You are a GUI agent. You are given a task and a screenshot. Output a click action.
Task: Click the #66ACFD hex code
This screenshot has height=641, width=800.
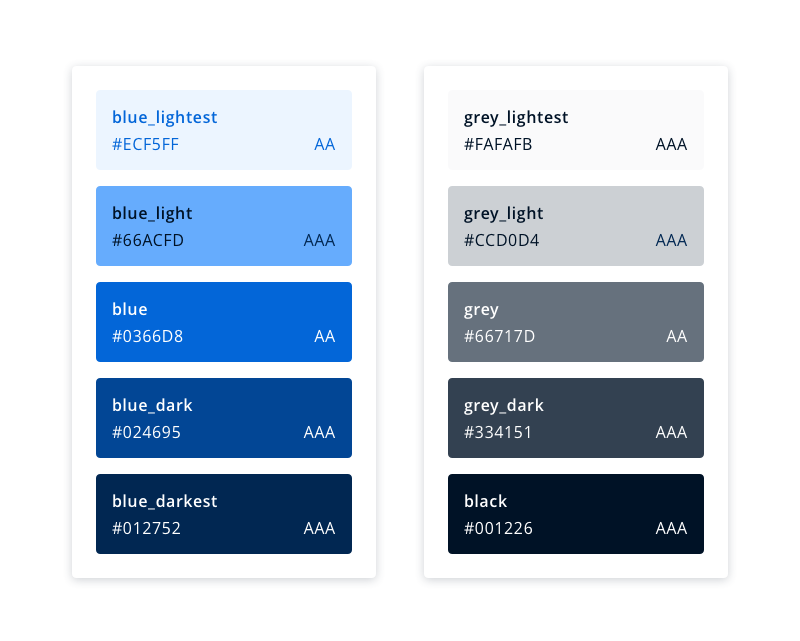click(x=148, y=241)
